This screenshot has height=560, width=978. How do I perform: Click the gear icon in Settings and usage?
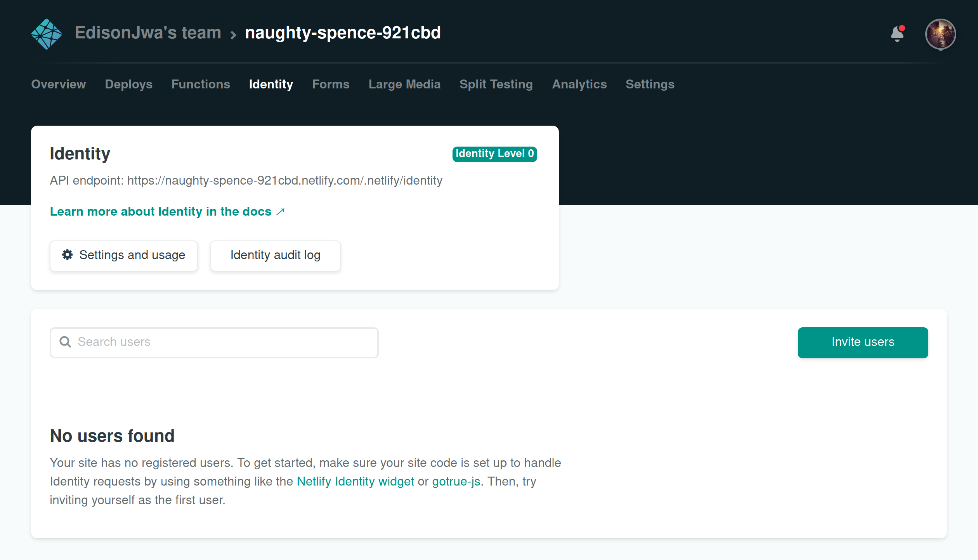[68, 255]
